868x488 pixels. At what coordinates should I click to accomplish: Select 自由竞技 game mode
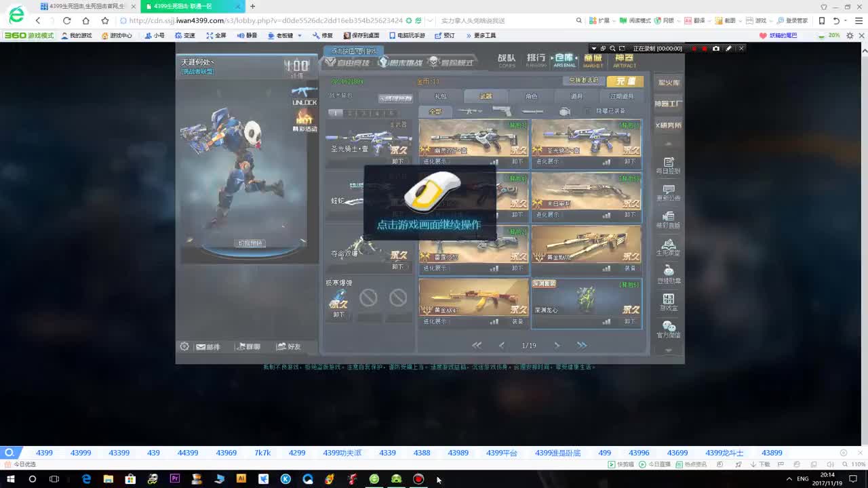(x=348, y=63)
